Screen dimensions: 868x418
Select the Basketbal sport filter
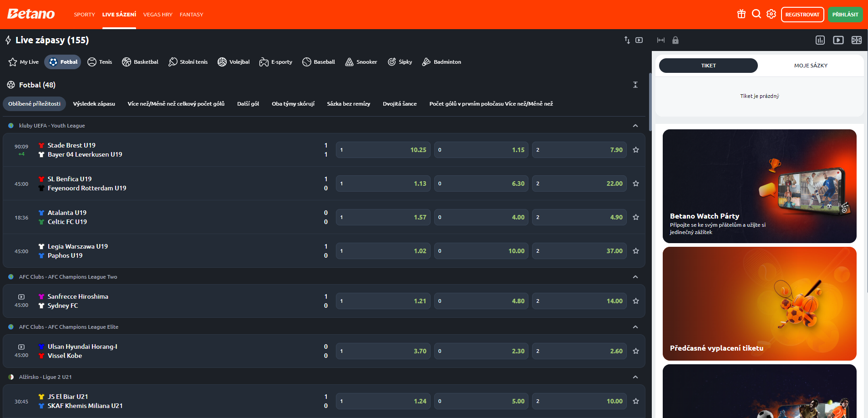(x=140, y=62)
